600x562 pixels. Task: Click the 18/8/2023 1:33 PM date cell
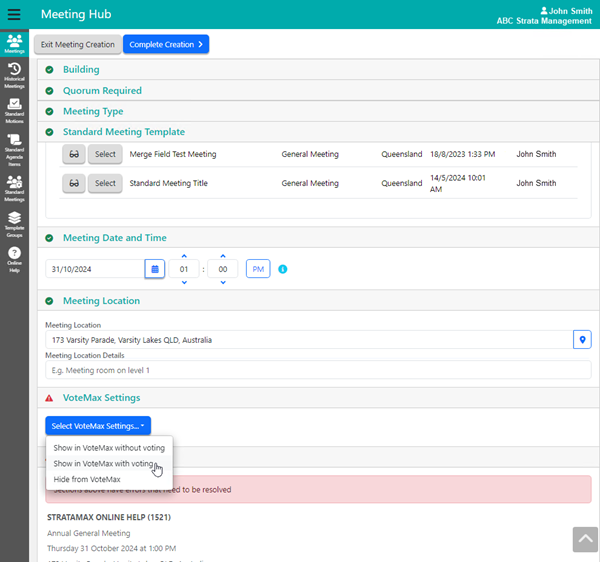(x=462, y=154)
